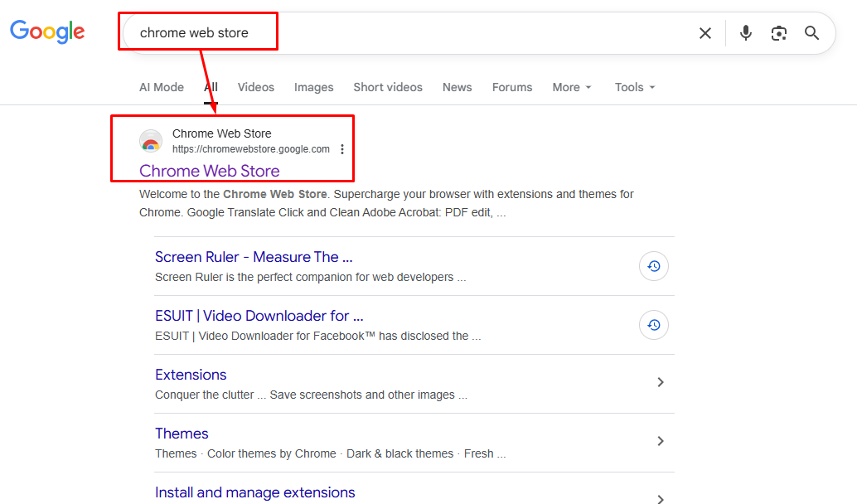Open the Tools dropdown
857x504 pixels.
(x=632, y=87)
